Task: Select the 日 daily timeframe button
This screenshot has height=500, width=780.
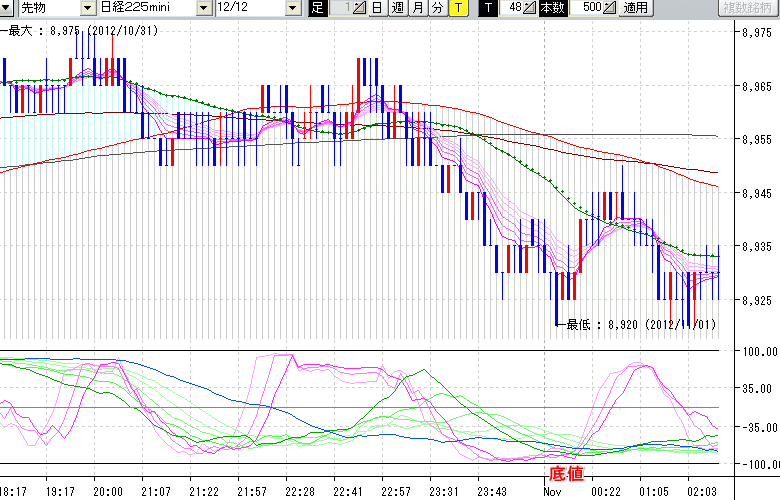Action: (x=377, y=8)
